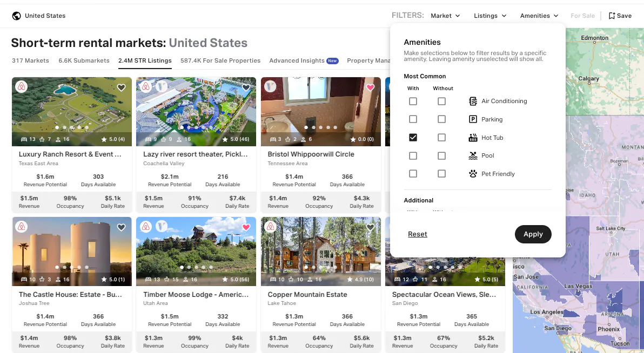The width and height of the screenshot is (644, 353).
Task: Click the 'Additional' section heading
Action: pos(419,200)
